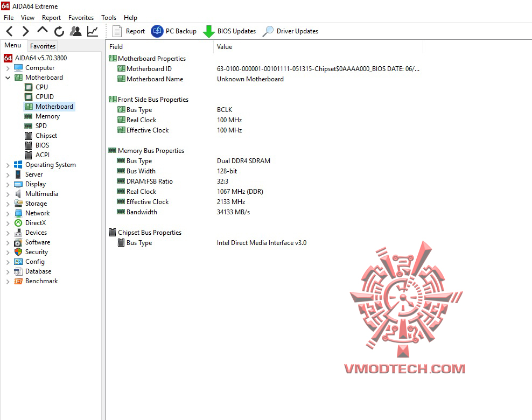Click the Field column header

point(159,47)
